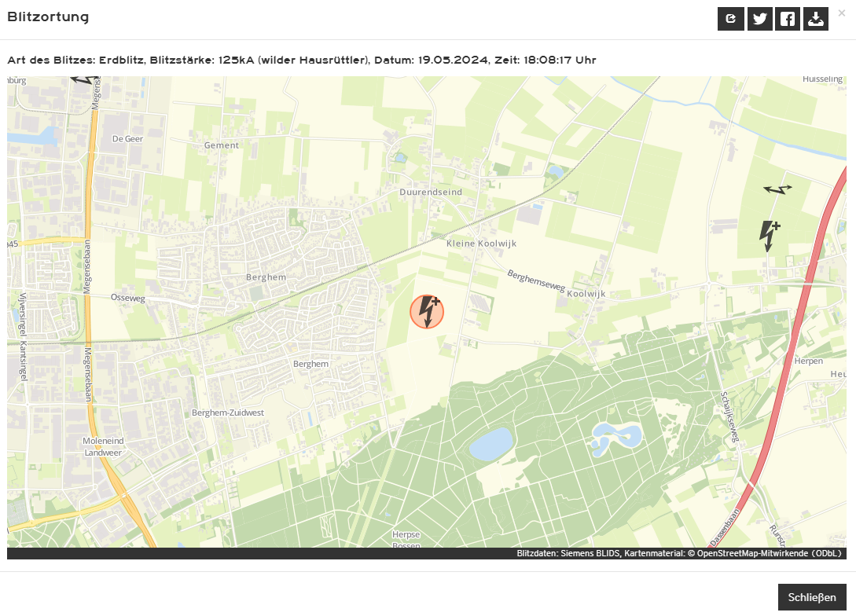Click the Dassenbaan road label
The height and width of the screenshot is (616, 856).
tap(725, 527)
